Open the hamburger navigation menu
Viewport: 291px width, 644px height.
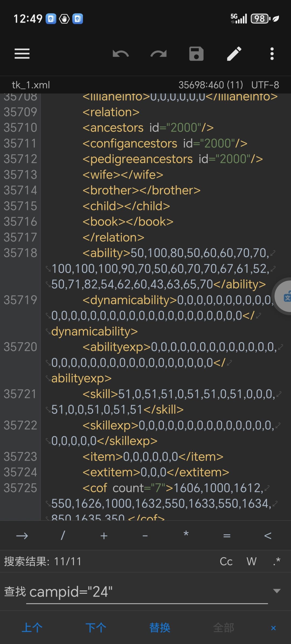pos(22,54)
